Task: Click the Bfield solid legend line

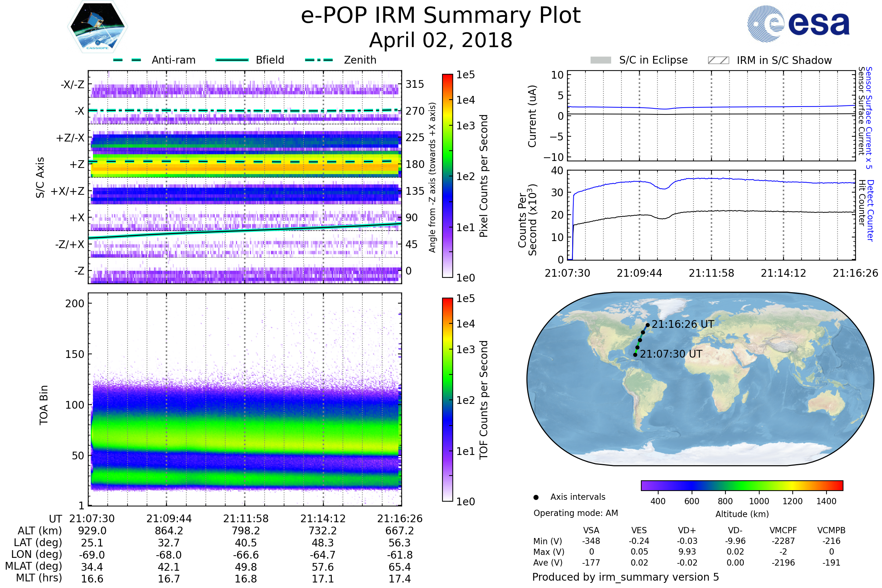Action: click(232, 60)
